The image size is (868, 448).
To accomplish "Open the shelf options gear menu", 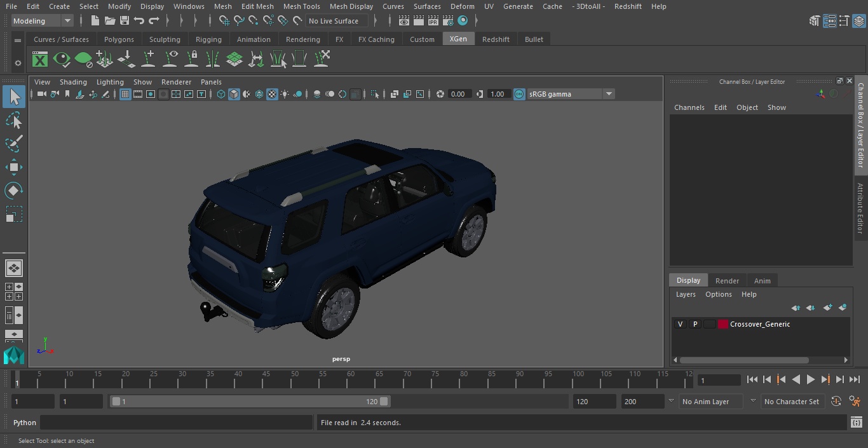I will pos(18,63).
